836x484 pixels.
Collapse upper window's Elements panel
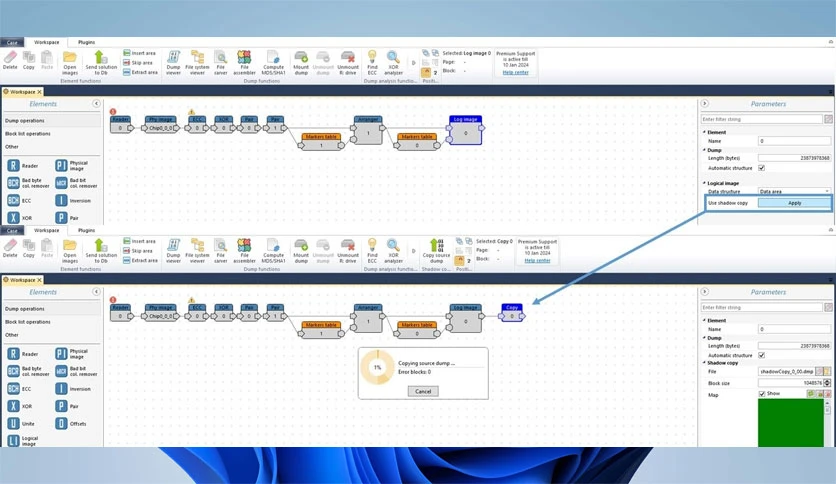point(96,103)
